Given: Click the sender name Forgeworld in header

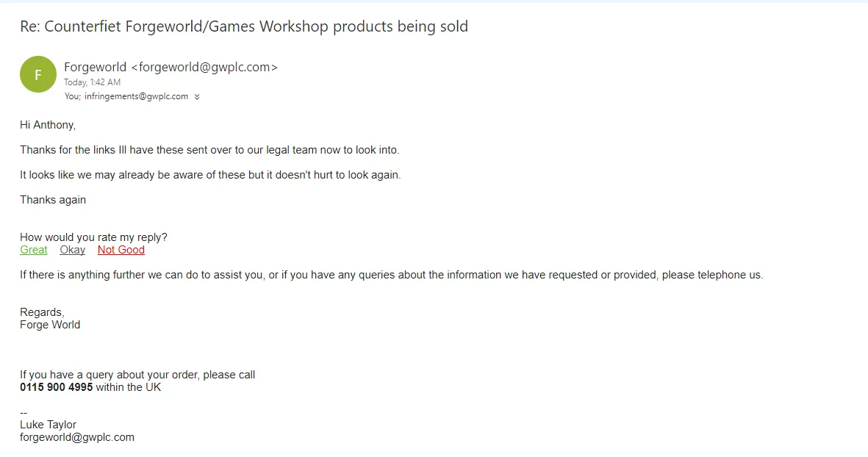Looking at the screenshot, I should point(96,67).
